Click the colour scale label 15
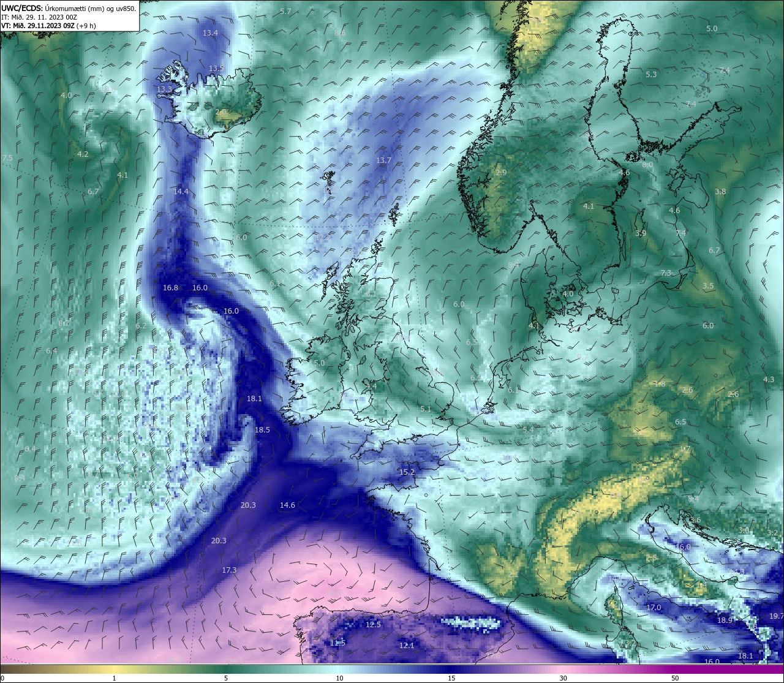 (x=451, y=678)
